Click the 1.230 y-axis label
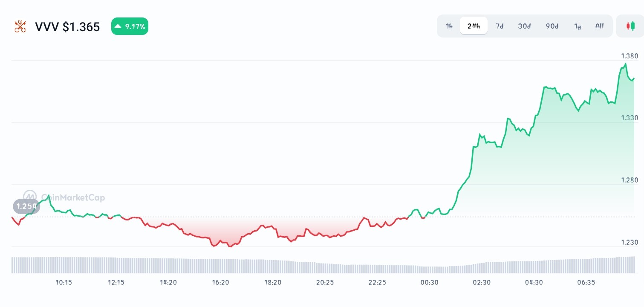Screen dimensions: 644x307 click(x=630, y=242)
